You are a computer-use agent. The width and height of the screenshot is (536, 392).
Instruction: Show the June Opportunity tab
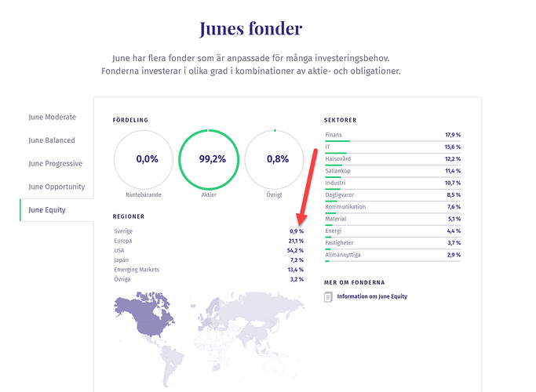57,187
